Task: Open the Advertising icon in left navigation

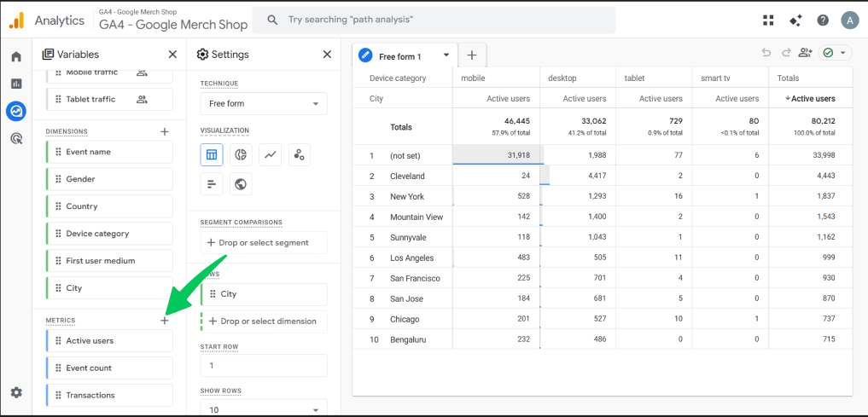Action: tap(16, 139)
